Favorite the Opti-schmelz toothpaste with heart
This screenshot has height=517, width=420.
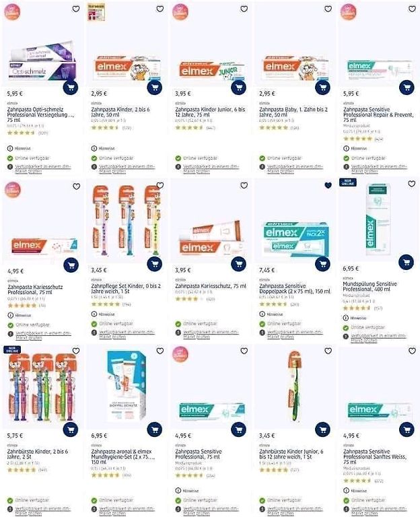(76, 9)
